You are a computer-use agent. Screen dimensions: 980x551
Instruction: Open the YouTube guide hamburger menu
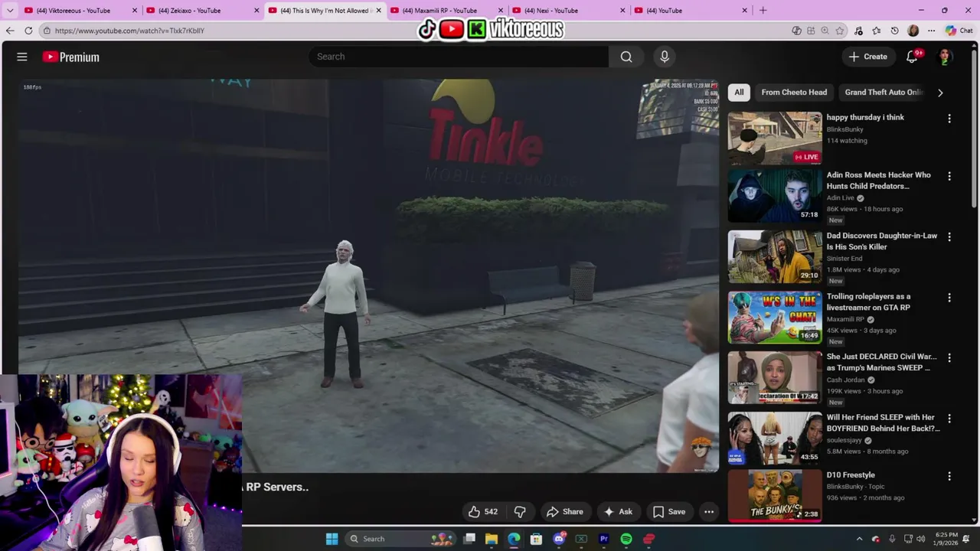pyautogui.click(x=22, y=57)
